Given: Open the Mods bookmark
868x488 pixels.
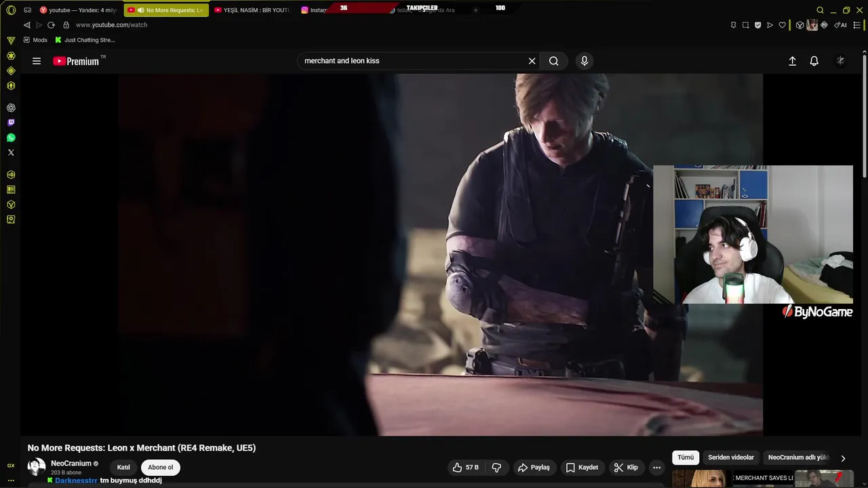Looking at the screenshot, I should tap(35, 40).
